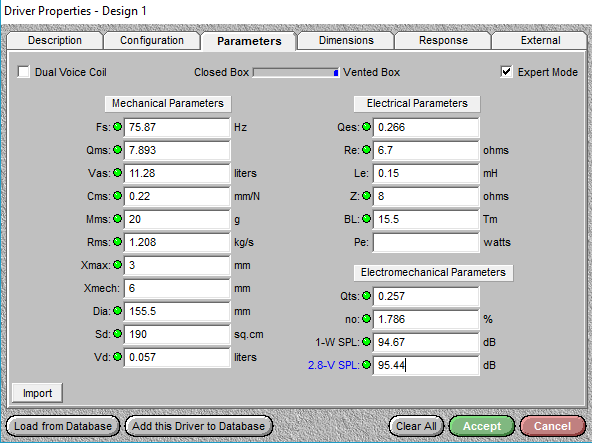Click Add this Driver to Database
Viewport: 592px width, 443px height.
click(199, 426)
